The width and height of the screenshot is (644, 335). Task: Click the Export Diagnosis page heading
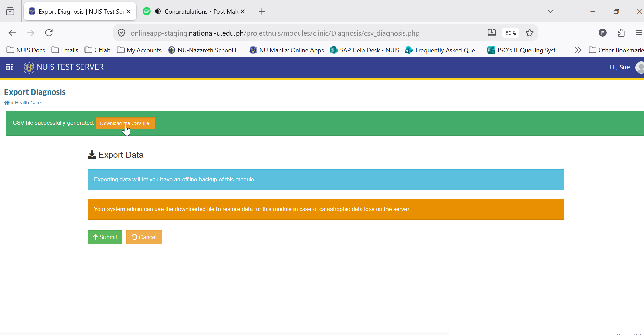(35, 92)
